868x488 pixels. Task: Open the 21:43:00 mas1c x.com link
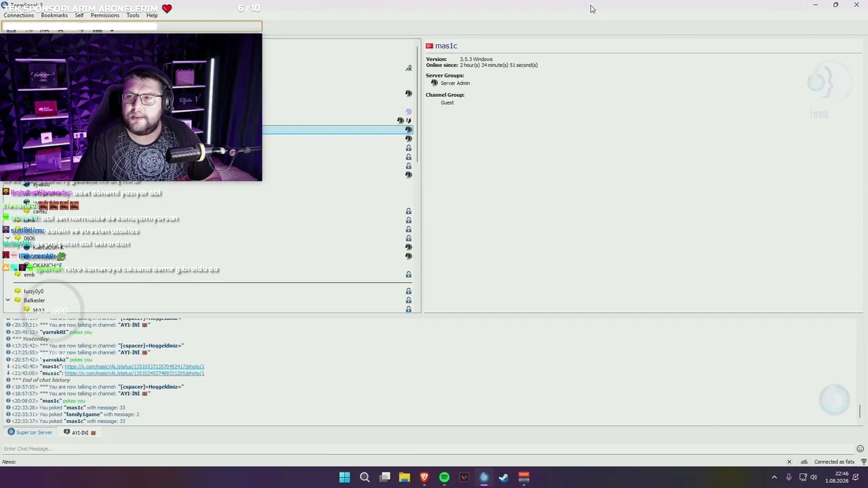[134, 373]
